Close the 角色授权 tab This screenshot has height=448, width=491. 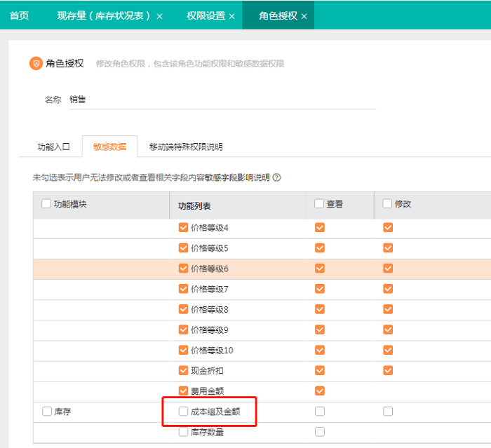(x=304, y=16)
